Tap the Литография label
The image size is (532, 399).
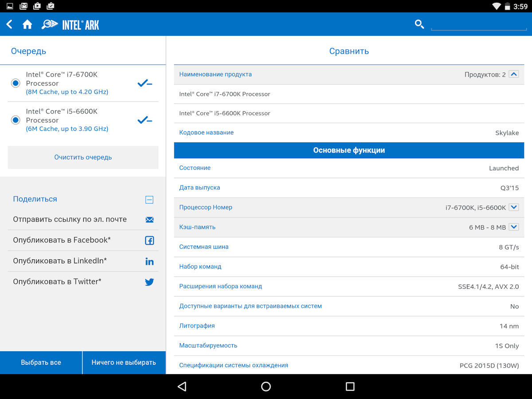[197, 326]
